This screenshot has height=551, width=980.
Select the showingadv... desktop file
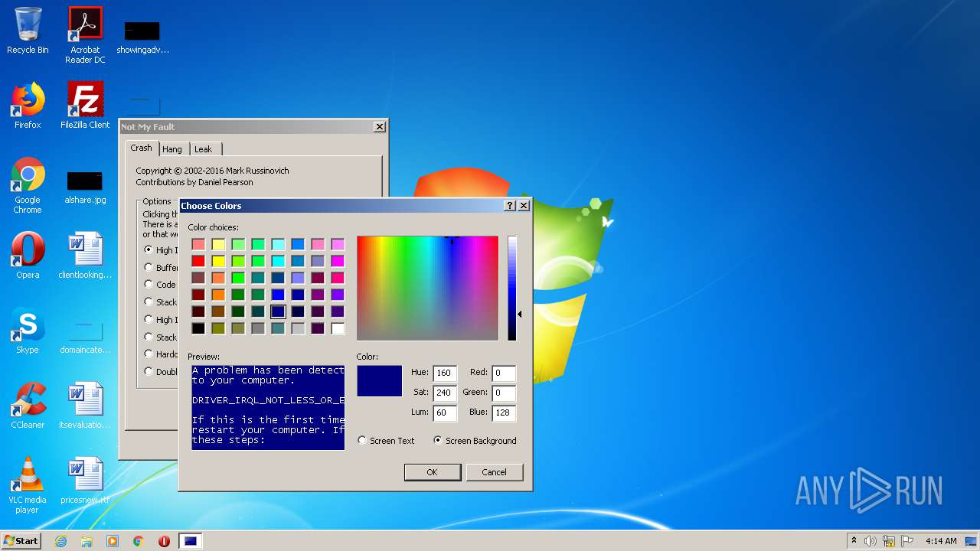pyautogui.click(x=142, y=35)
